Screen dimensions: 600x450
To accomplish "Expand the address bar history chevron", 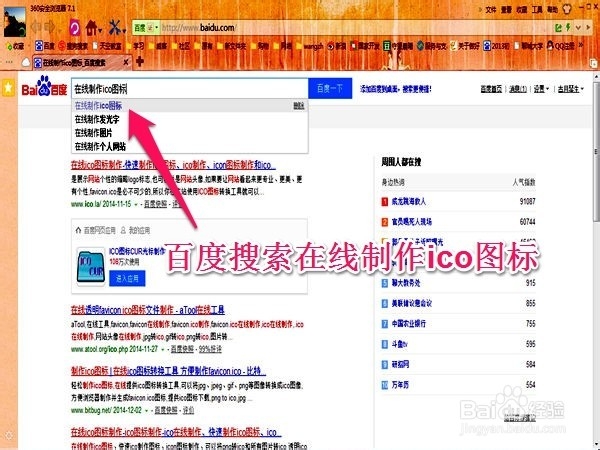I will (578, 28).
